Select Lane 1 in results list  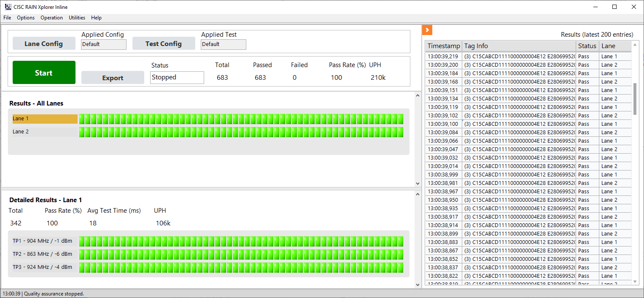click(x=44, y=119)
